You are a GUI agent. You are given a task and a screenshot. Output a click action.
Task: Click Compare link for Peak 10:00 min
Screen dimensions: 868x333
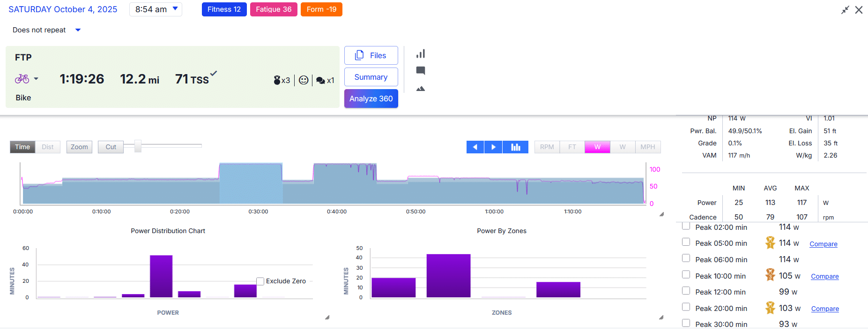coord(824,277)
